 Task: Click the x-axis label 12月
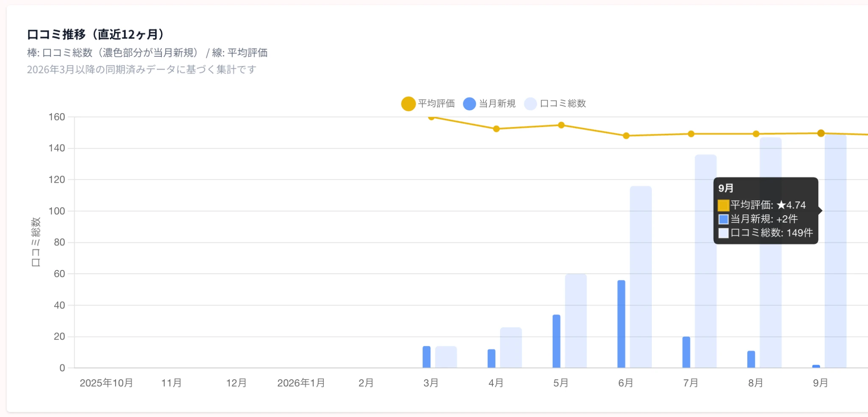click(x=236, y=383)
